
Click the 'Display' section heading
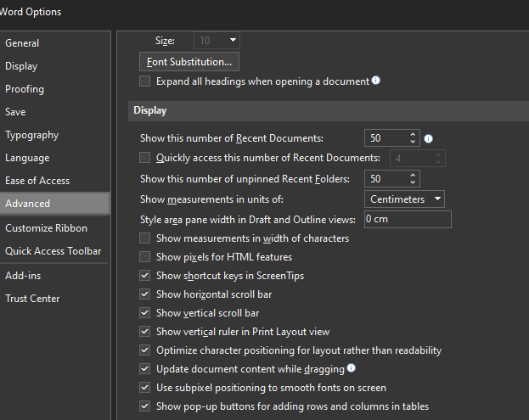(x=149, y=110)
